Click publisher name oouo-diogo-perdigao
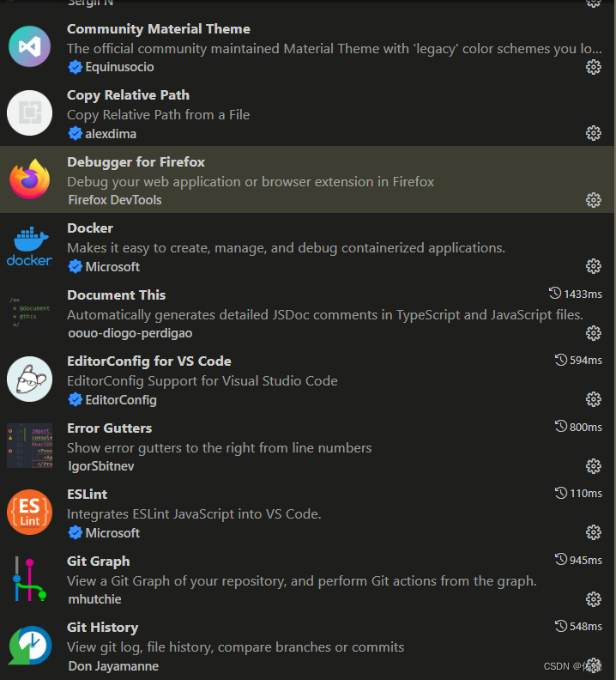The height and width of the screenshot is (680, 616). (130, 333)
